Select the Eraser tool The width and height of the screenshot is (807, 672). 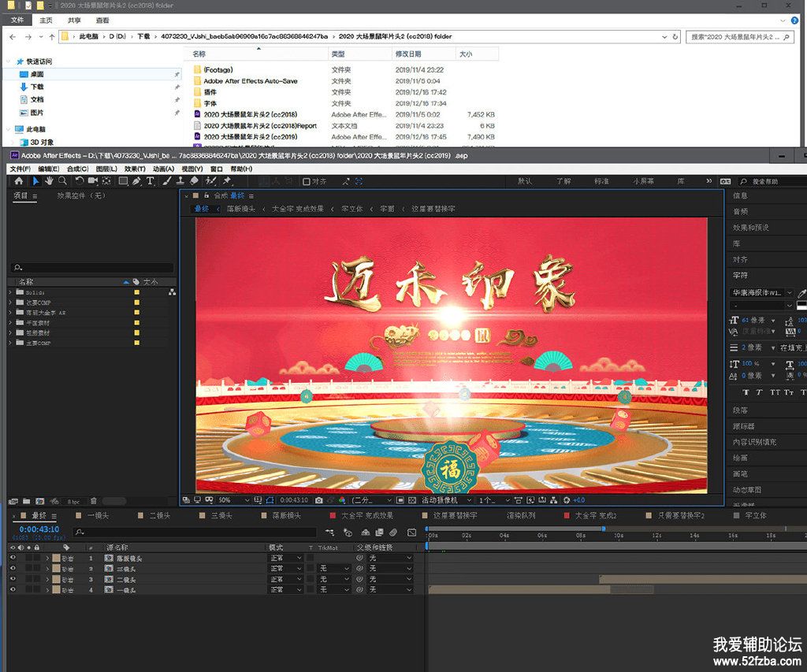(194, 180)
